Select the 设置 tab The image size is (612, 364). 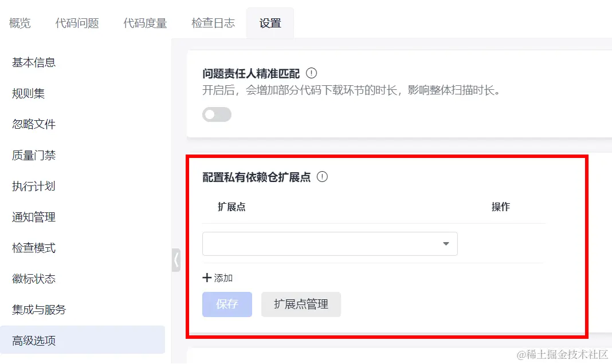point(270,23)
